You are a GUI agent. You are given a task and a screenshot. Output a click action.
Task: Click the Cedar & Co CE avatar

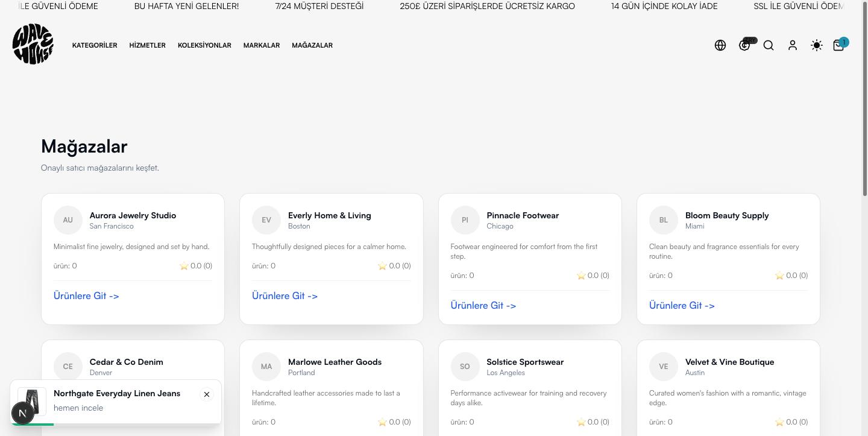point(68,367)
